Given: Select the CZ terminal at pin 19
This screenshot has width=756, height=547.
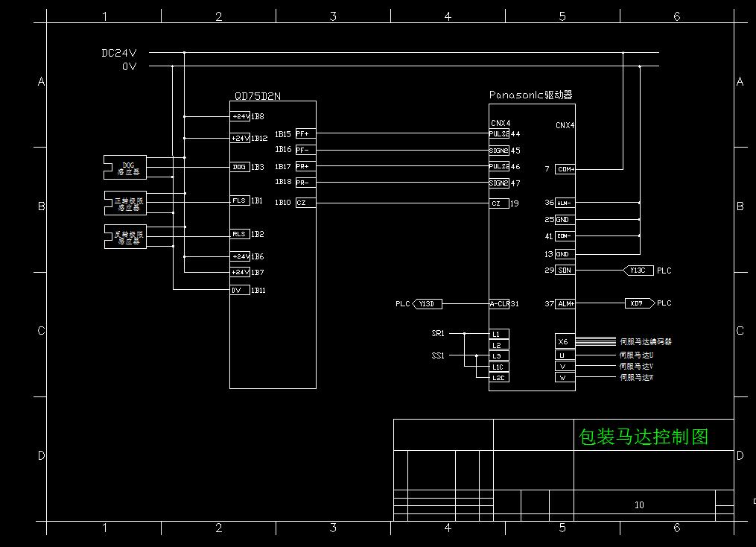Looking at the screenshot, I should (x=499, y=203).
